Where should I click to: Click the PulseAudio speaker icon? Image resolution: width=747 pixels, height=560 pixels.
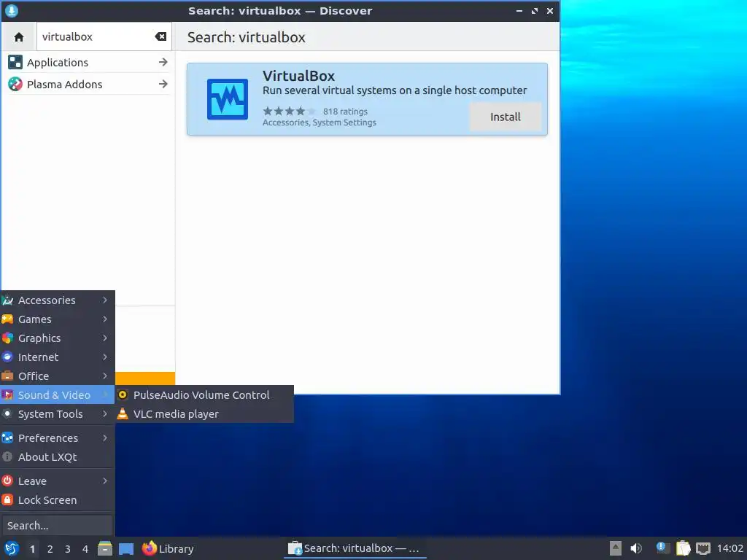(x=123, y=394)
